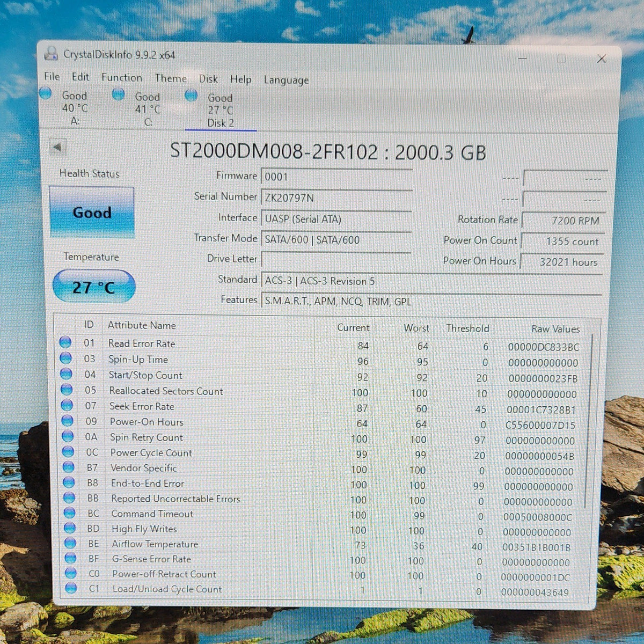
Task: Open the Function menu
Action: [122, 78]
